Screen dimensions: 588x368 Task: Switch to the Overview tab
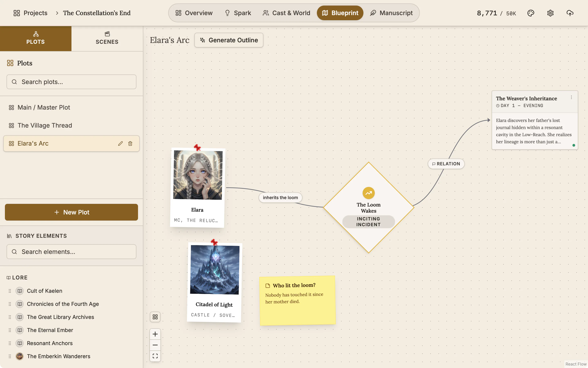click(194, 13)
